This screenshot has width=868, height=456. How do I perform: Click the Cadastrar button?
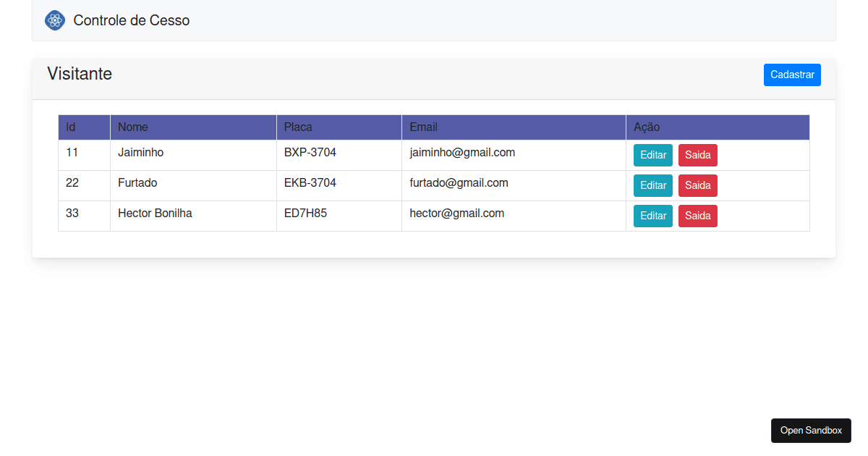(x=792, y=75)
